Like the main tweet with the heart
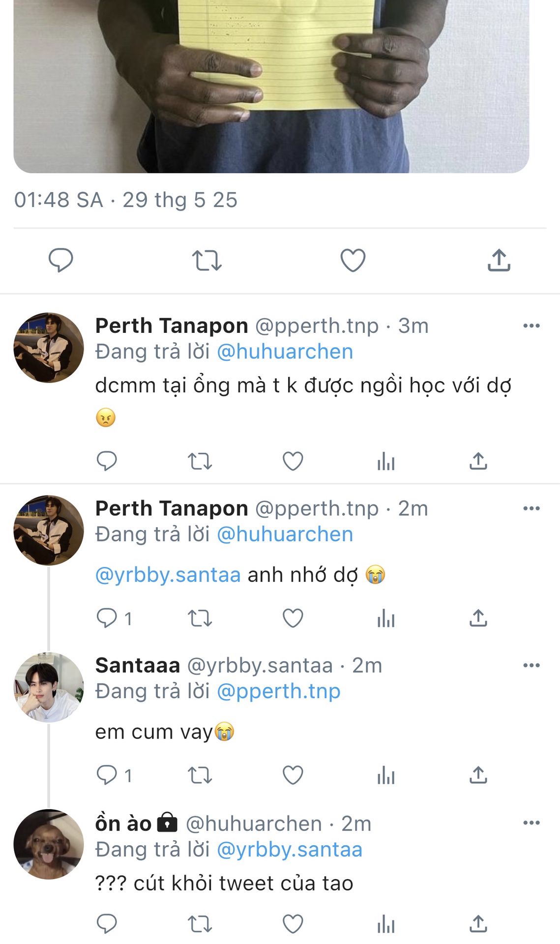The height and width of the screenshot is (944, 560). [x=353, y=260]
